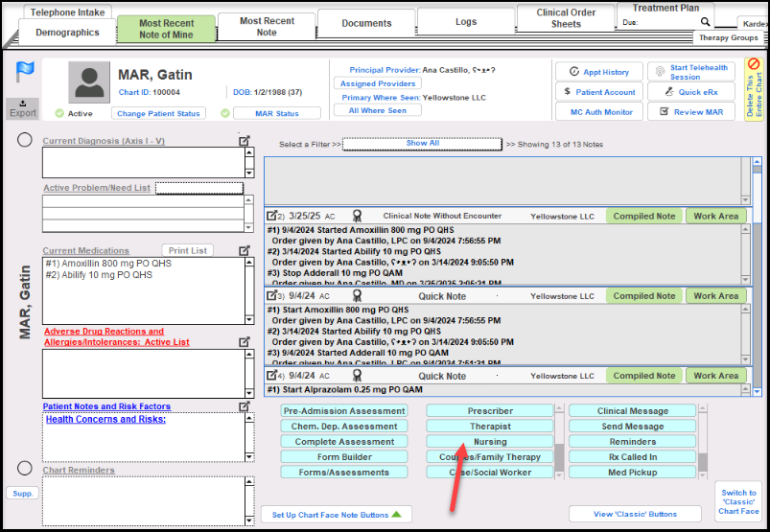Switch to the Documents tab

366,23
